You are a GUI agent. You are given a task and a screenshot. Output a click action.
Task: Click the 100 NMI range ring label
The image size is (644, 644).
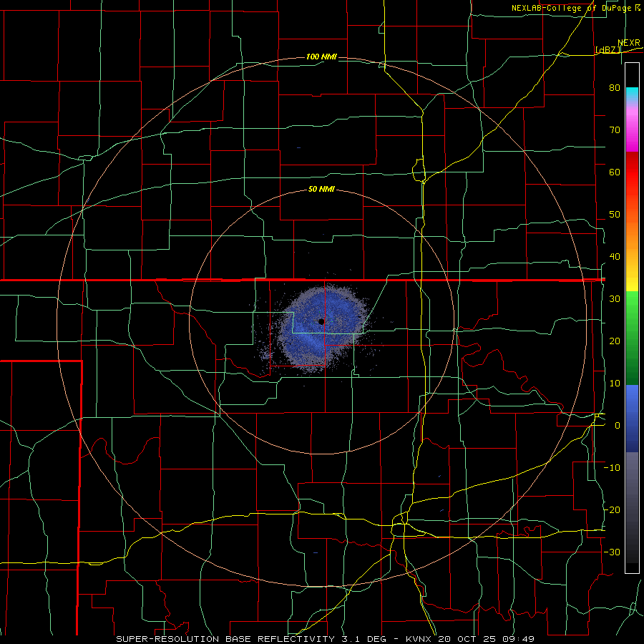coord(321,57)
